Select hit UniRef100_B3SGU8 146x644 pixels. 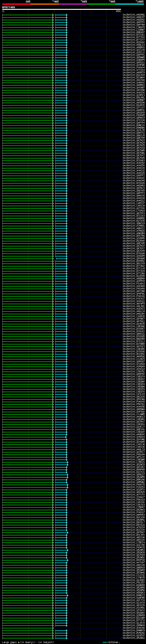tap(133, 254)
